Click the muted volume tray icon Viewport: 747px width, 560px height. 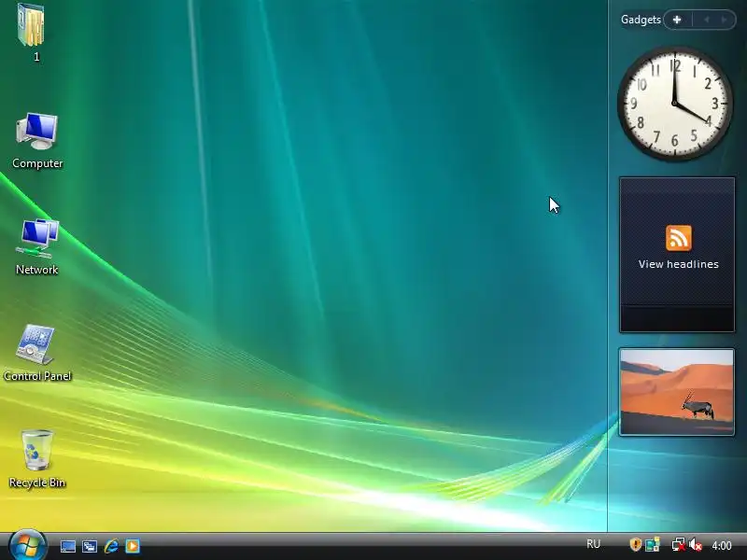click(695, 544)
